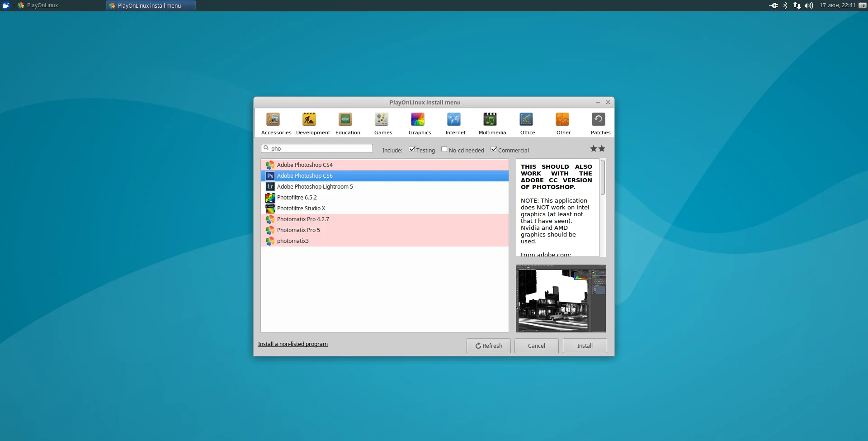Enable the No-cd needed checkbox
This screenshot has width=868, height=441.
click(x=444, y=149)
